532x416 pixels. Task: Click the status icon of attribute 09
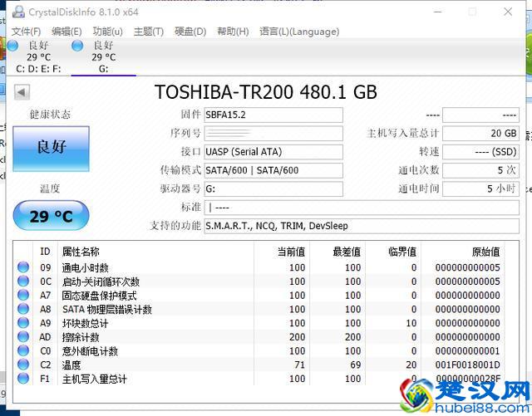pos(23,267)
